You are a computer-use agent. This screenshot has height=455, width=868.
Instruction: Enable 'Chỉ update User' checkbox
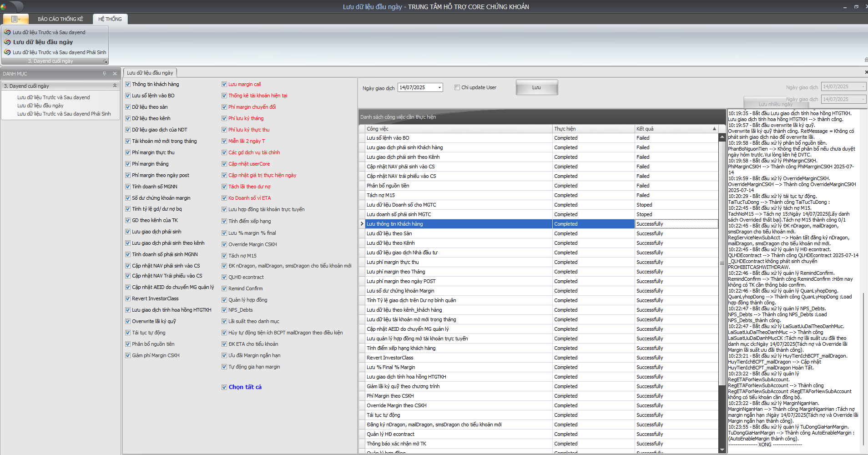click(457, 87)
